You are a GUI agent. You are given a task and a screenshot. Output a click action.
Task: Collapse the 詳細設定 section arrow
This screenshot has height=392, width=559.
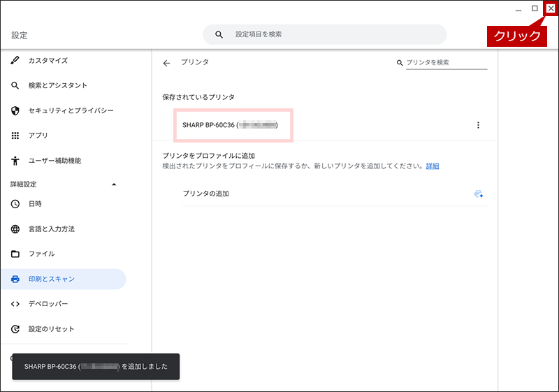114,184
